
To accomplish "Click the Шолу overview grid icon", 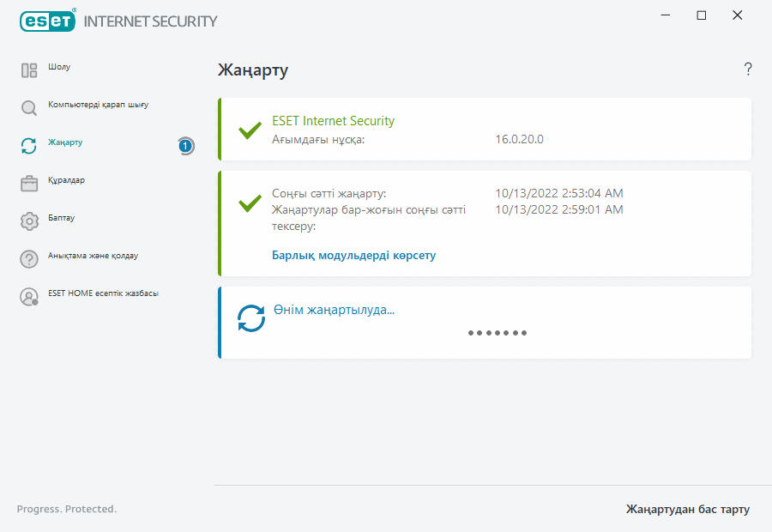I will 29,70.
